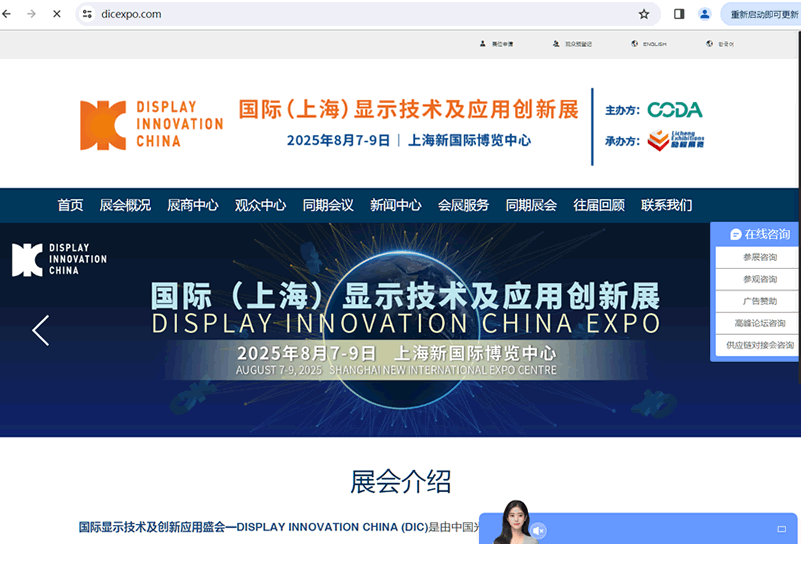Go back with the browser back arrow
Screen dimensions: 801x563
(6, 14)
